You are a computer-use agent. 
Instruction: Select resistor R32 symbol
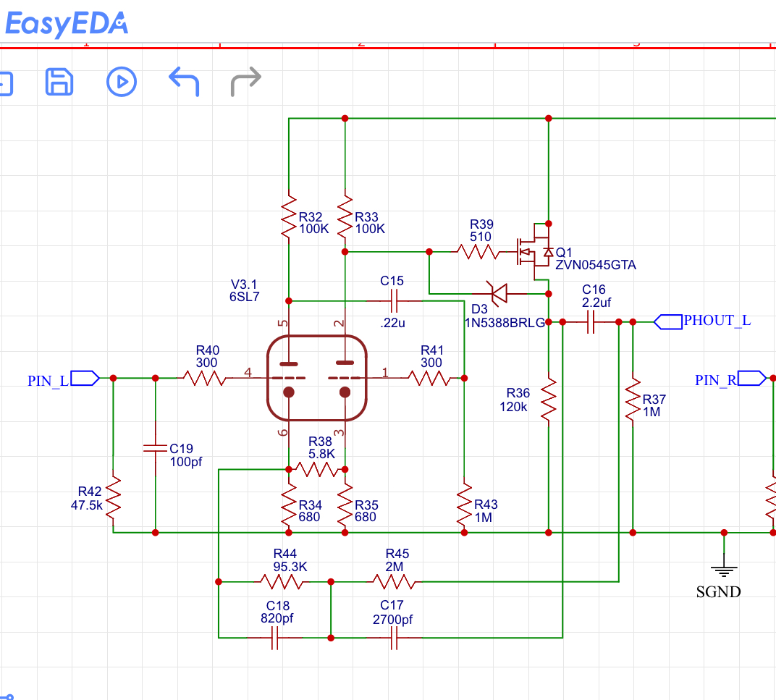[289, 217]
